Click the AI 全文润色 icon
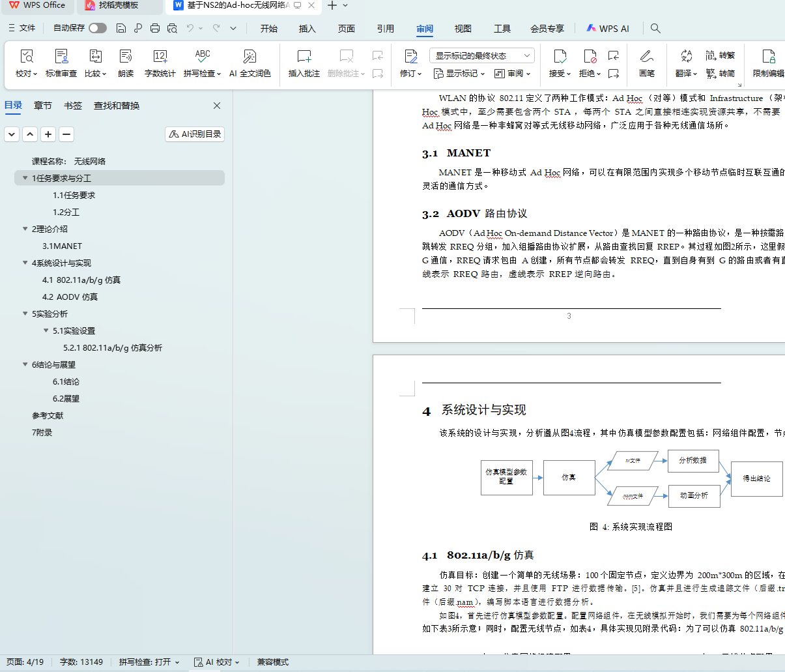785x672 pixels. click(250, 57)
